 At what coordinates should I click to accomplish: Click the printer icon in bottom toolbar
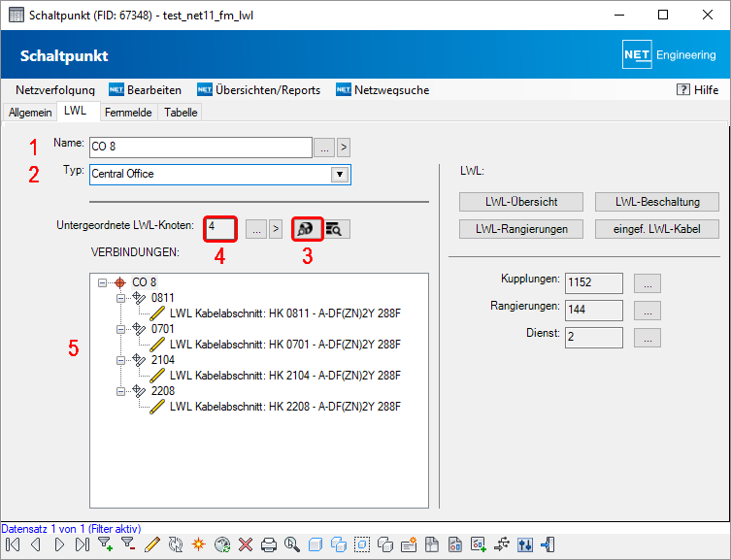pos(269,545)
